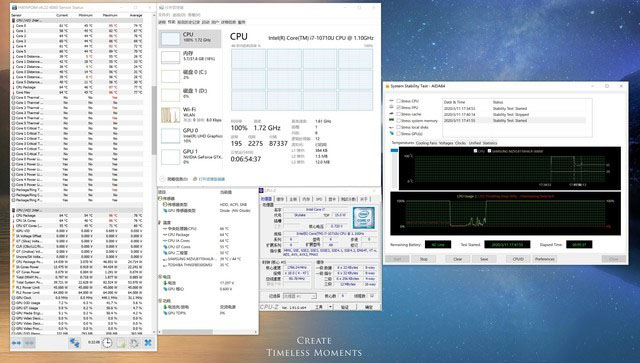The height and width of the screenshot is (363, 640).
Task: Switch to Temperatures tab in AIDA64
Action: [x=403, y=143]
